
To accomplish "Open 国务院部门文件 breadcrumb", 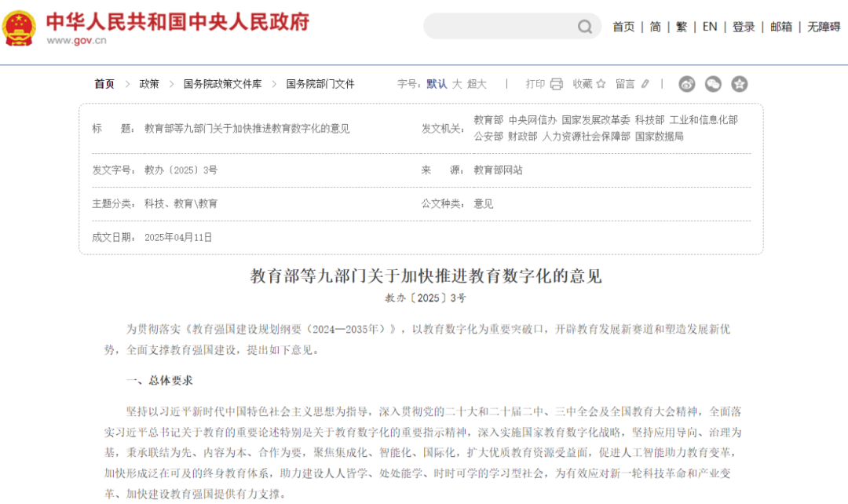I will (320, 84).
